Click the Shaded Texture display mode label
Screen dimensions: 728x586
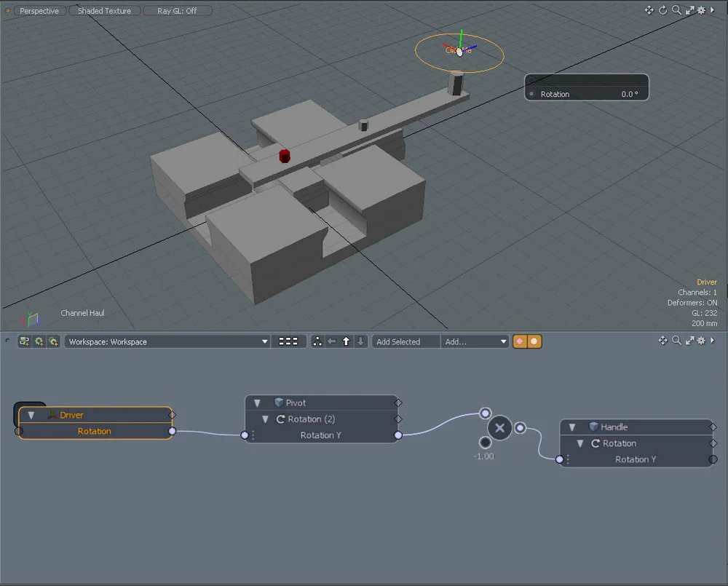pyautogui.click(x=104, y=10)
